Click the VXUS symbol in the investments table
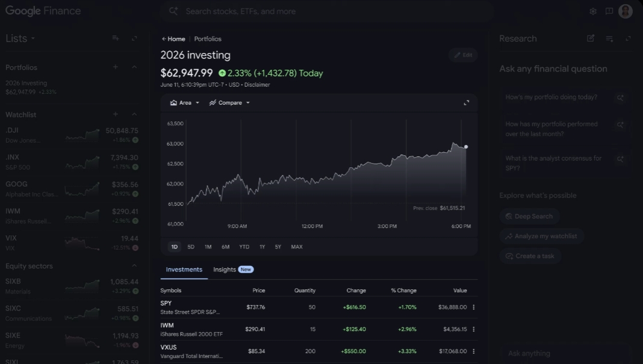 169,347
